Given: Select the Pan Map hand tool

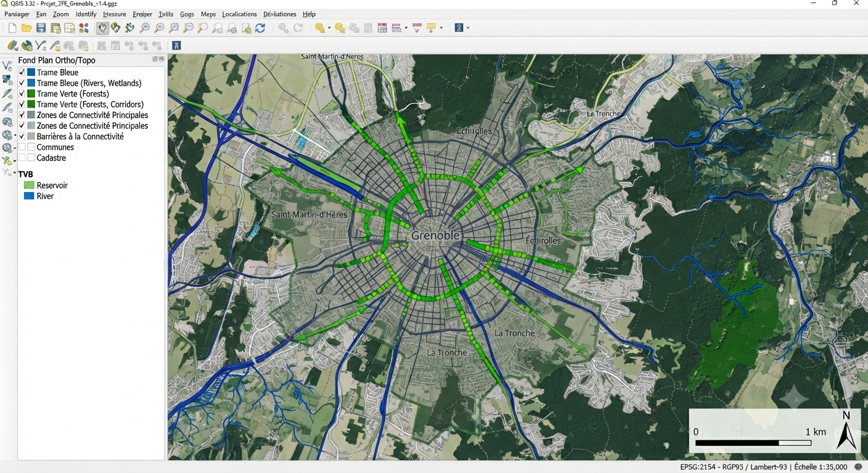Looking at the screenshot, I should point(102,28).
